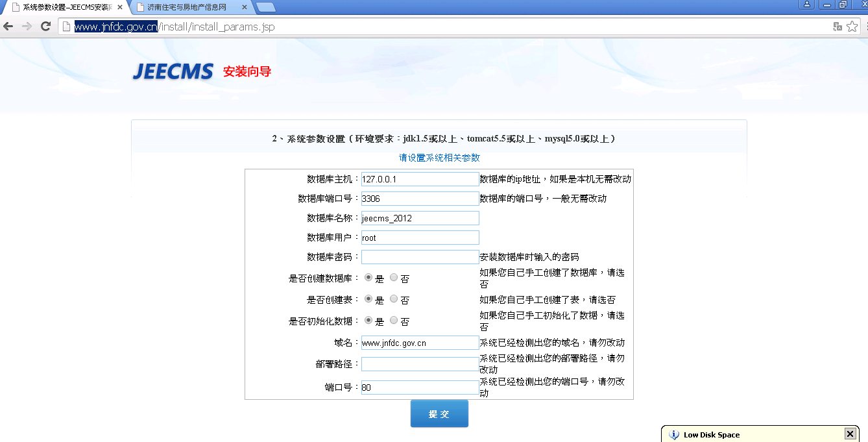Bookmark page with the star icon
This screenshot has width=868, height=442.
tap(852, 27)
